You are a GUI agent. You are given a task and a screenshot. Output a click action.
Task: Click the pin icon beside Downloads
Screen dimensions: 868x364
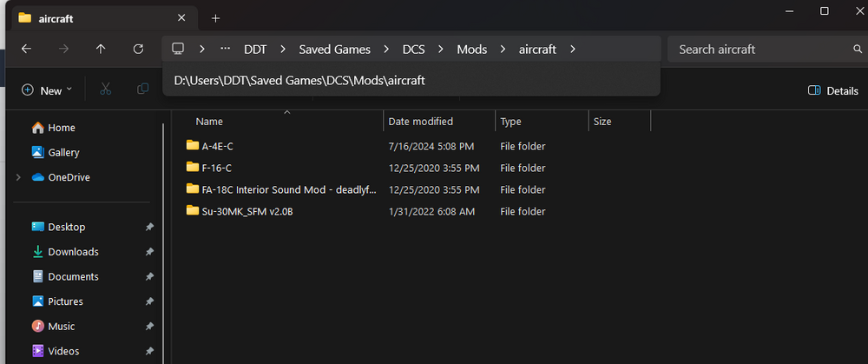point(149,252)
